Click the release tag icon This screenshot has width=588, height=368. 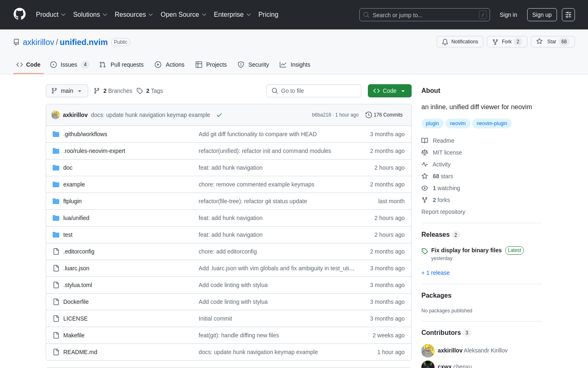(425, 251)
